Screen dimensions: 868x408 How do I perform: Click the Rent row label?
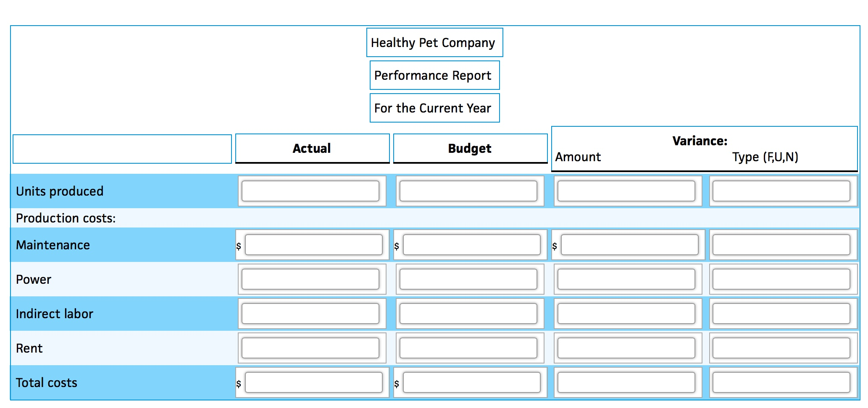29,348
